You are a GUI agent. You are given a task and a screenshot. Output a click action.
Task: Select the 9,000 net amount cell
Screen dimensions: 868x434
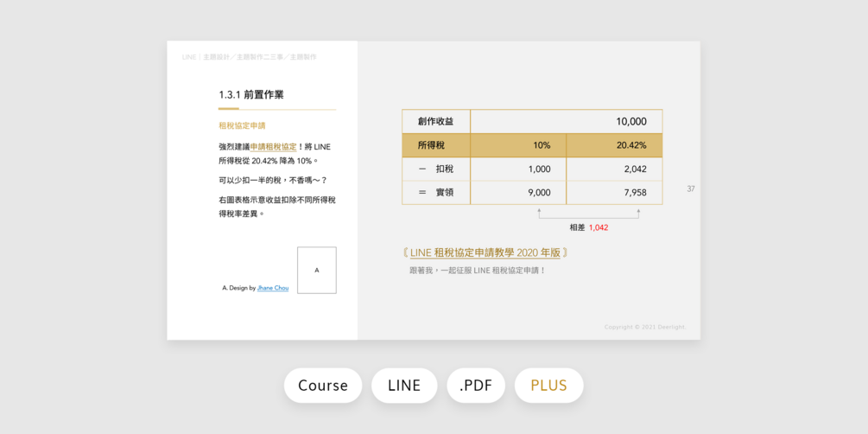[x=518, y=192]
